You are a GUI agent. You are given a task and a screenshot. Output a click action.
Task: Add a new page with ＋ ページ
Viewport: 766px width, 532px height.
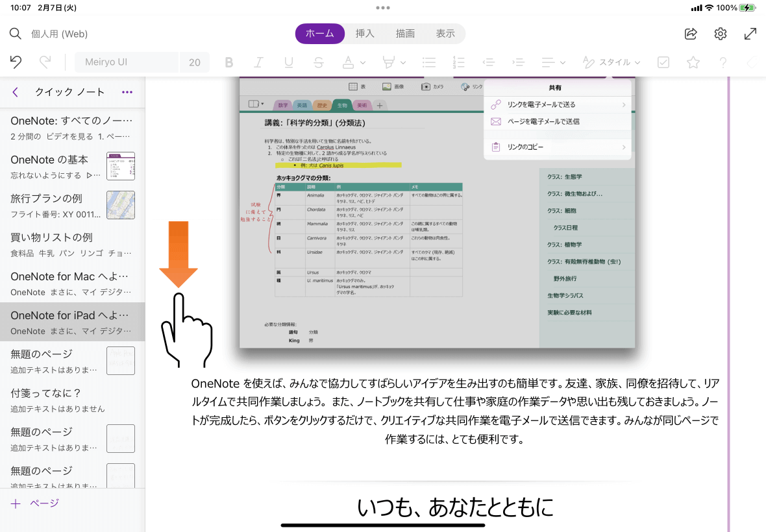click(x=34, y=503)
